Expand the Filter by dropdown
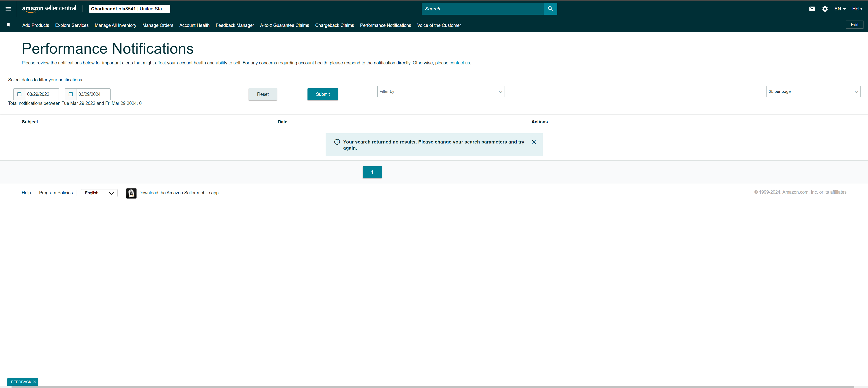 (441, 92)
